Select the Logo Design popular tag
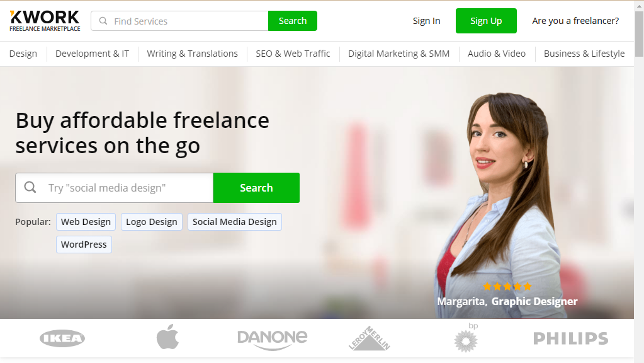The image size is (644, 363). coord(152,222)
